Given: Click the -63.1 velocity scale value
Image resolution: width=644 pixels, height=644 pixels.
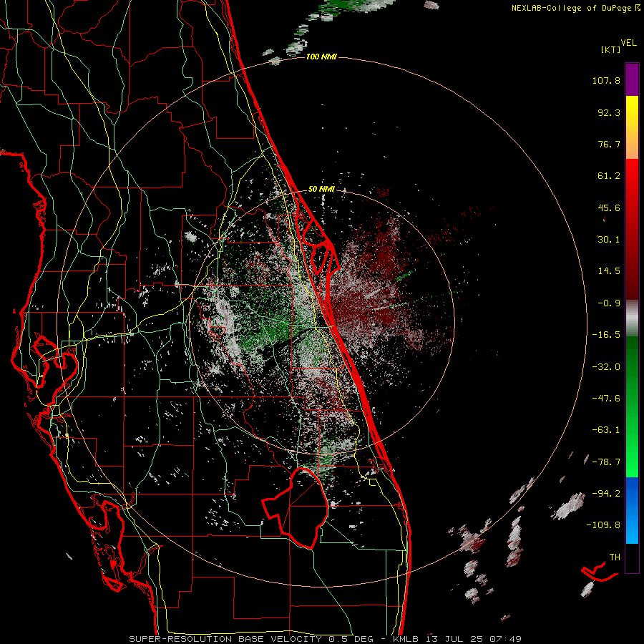Looking at the screenshot, I should (606, 430).
